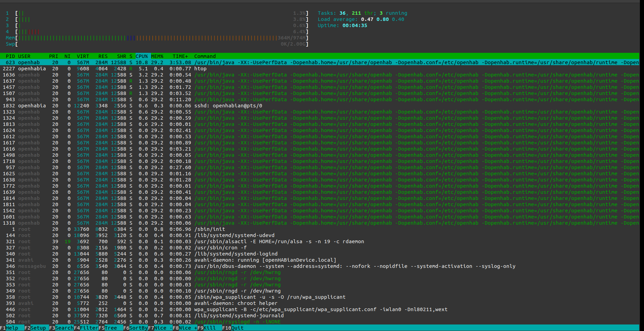Click the PRI column header

pyautogui.click(x=54, y=56)
